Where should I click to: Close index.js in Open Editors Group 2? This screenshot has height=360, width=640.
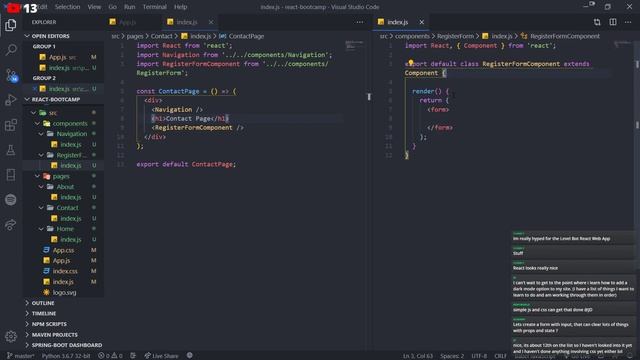click(35, 89)
